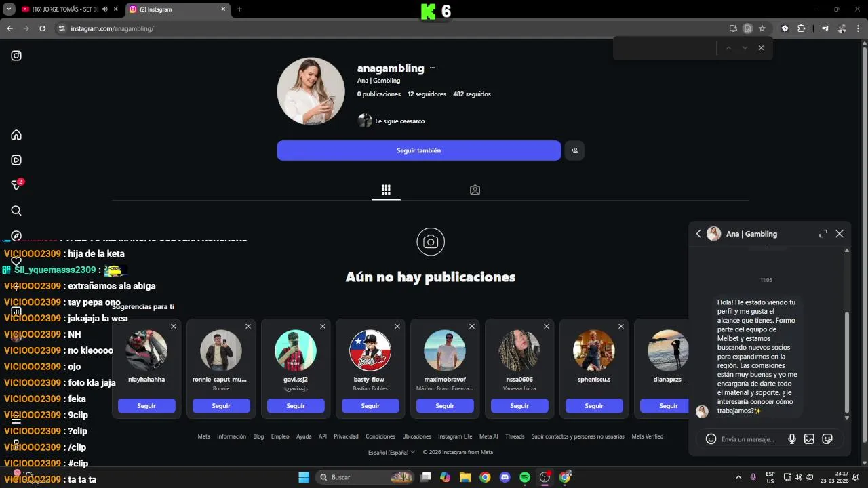The image size is (868, 488).
Task: Follow basty_flow_ suggestion
Action: 370,405
